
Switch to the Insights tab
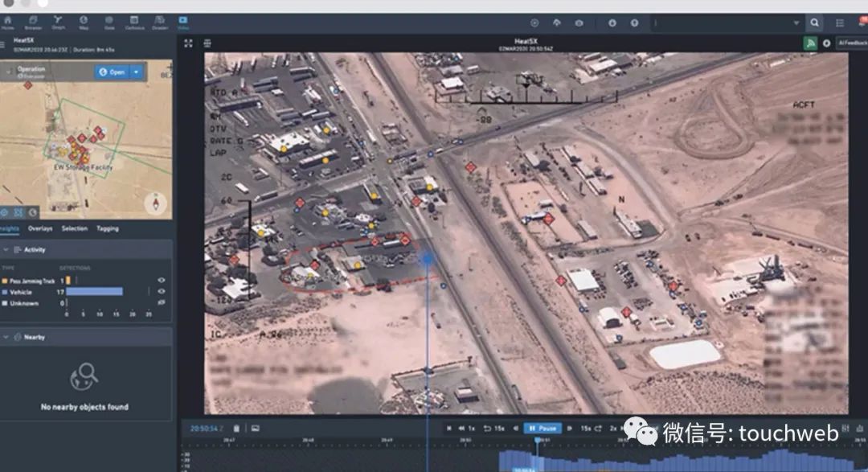[x=10, y=228]
